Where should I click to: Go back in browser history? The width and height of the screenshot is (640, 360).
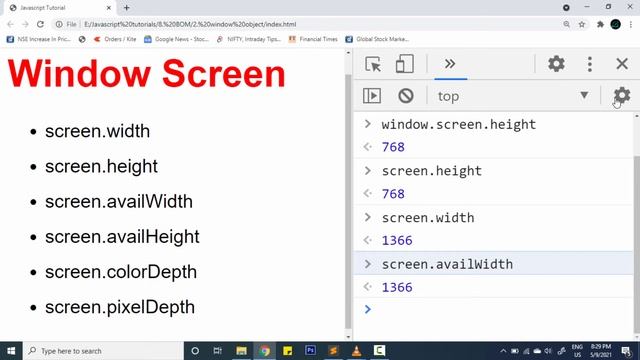(x=10, y=24)
